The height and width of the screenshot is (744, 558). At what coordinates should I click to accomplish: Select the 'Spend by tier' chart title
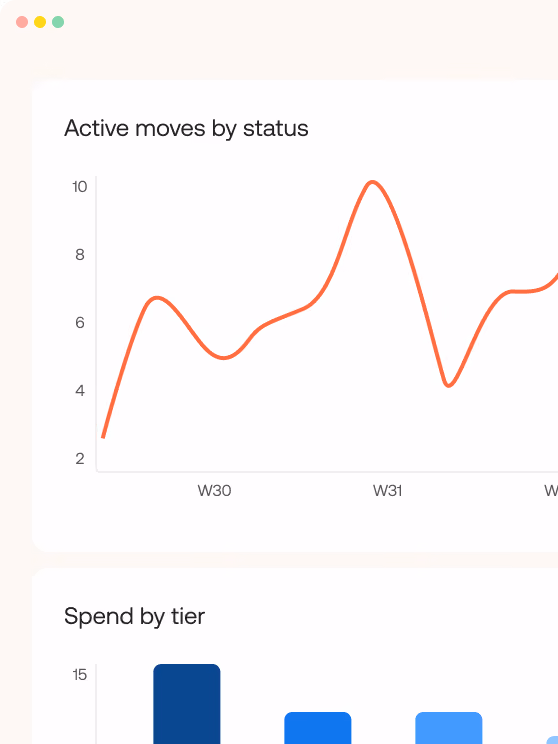click(134, 616)
